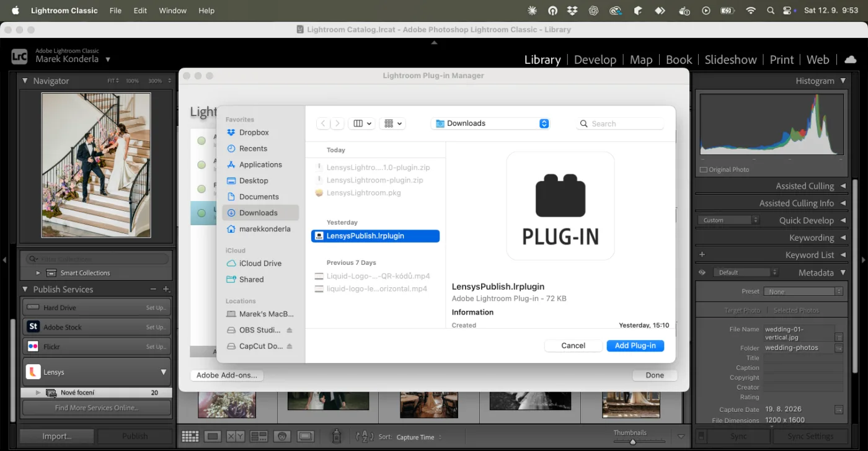Open Spotlight search magnifier
The width and height of the screenshot is (868, 451).
tap(771, 11)
